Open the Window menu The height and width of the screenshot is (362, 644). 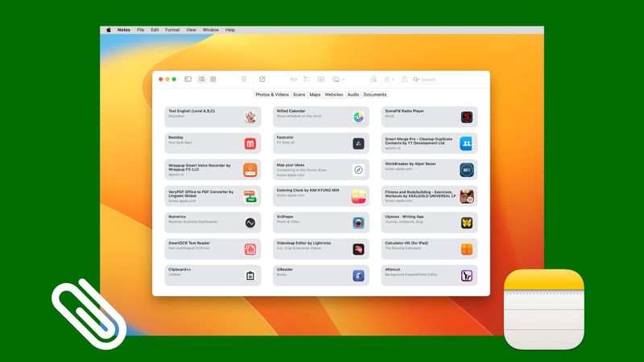click(211, 30)
